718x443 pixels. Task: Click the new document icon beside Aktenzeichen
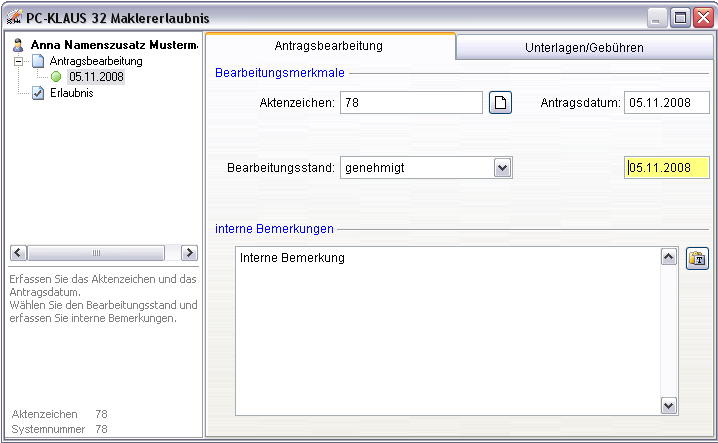pos(500,103)
